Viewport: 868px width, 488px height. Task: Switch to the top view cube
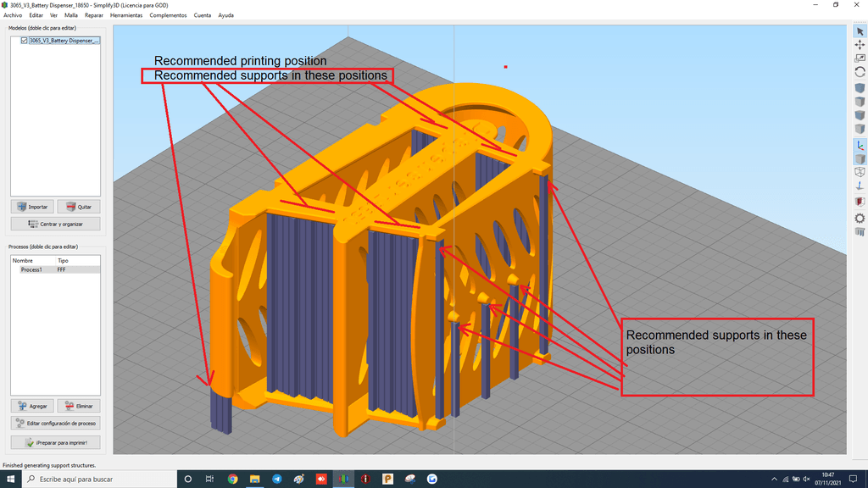(x=860, y=102)
